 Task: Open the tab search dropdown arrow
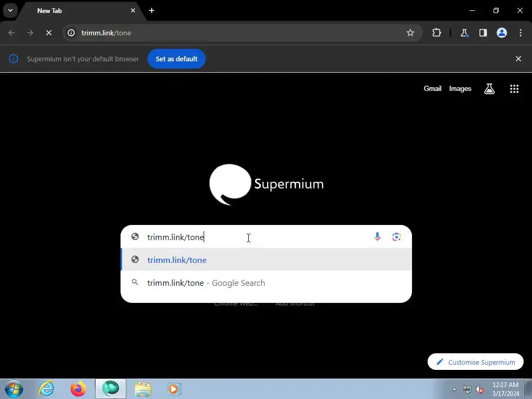pyautogui.click(x=10, y=10)
